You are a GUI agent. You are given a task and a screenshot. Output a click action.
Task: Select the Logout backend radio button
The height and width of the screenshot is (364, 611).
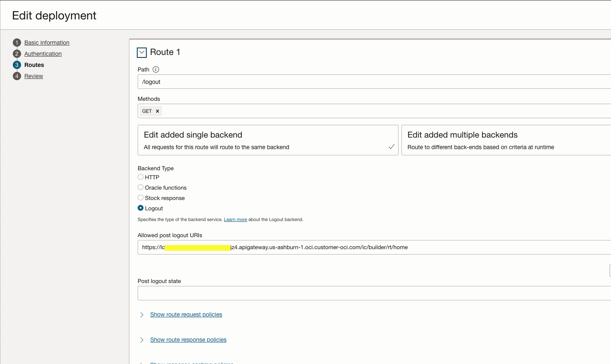(x=141, y=208)
